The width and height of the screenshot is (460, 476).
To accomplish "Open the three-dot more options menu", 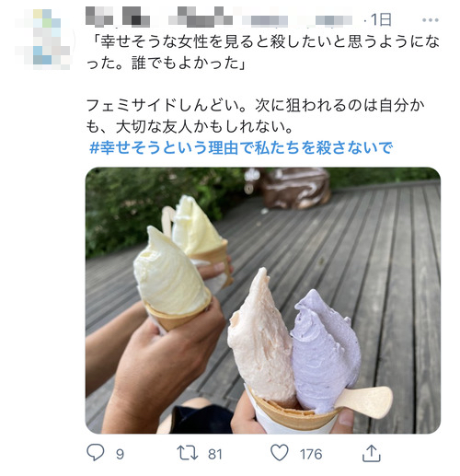I will (x=431, y=20).
